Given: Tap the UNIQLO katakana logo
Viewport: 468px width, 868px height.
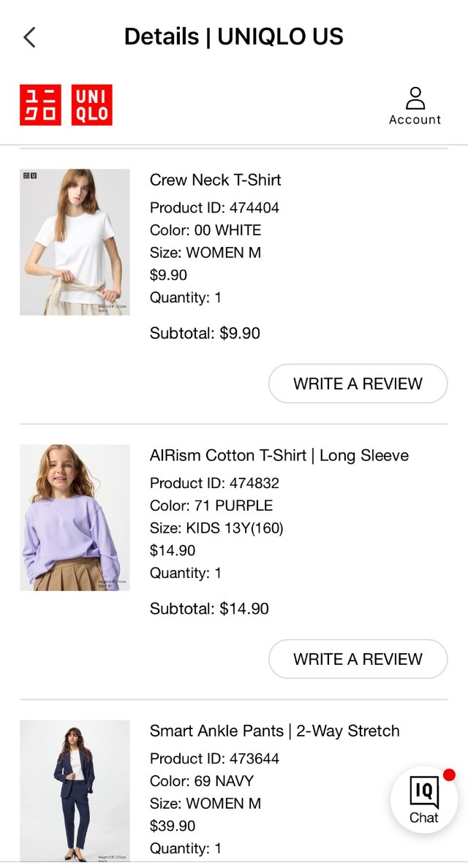Looking at the screenshot, I should pos(40,105).
